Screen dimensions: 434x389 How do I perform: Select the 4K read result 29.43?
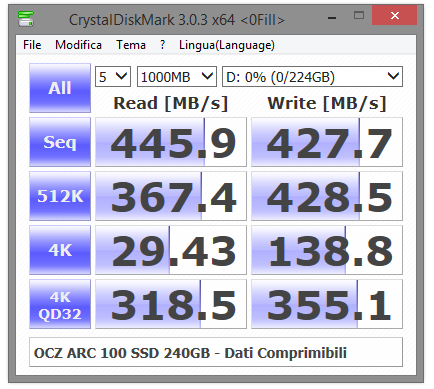click(x=171, y=250)
